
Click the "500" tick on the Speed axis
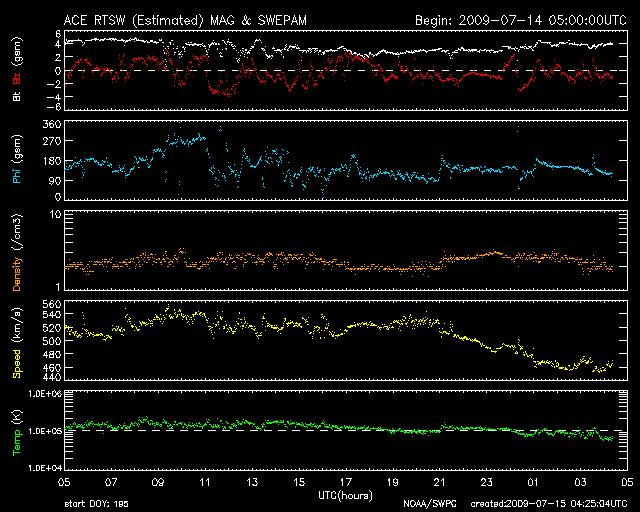pyautogui.click(x=52, y=341)
